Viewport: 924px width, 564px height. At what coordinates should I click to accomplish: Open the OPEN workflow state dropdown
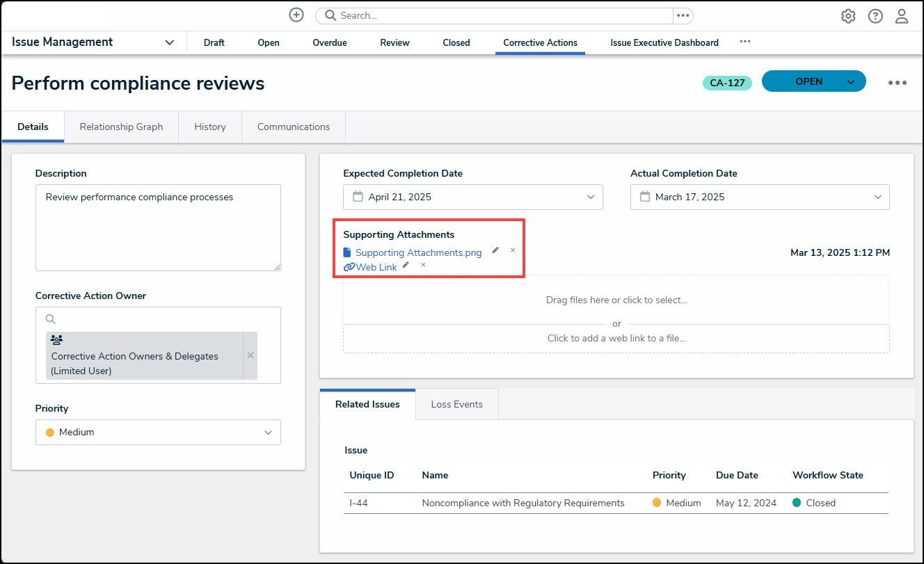coord(851,82)
